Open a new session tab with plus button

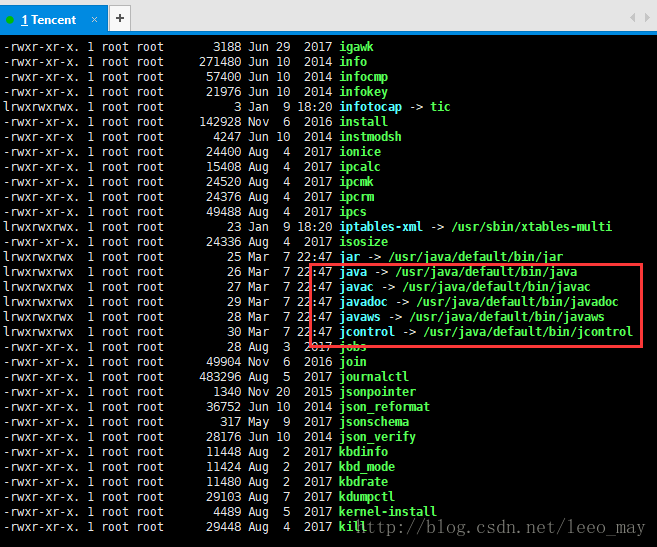[x=120, y=18]
